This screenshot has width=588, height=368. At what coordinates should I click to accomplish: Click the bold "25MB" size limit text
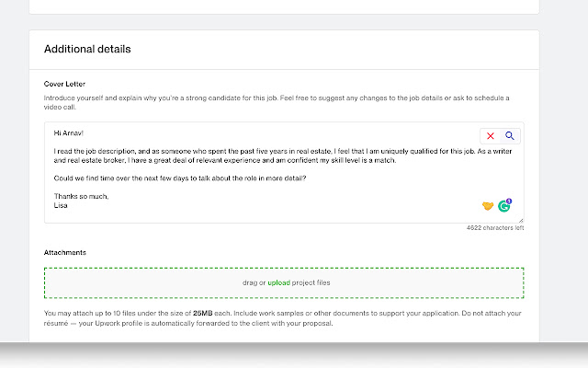pos(204,314)
